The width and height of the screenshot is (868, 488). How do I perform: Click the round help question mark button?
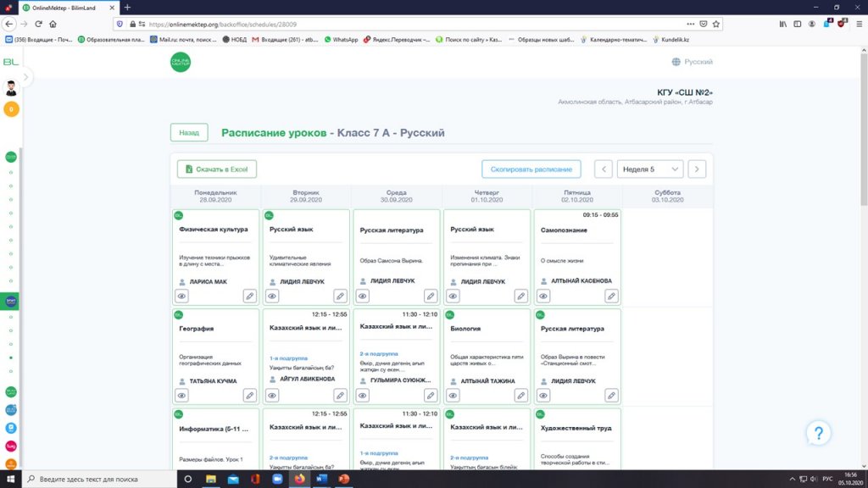pos(817,434)
